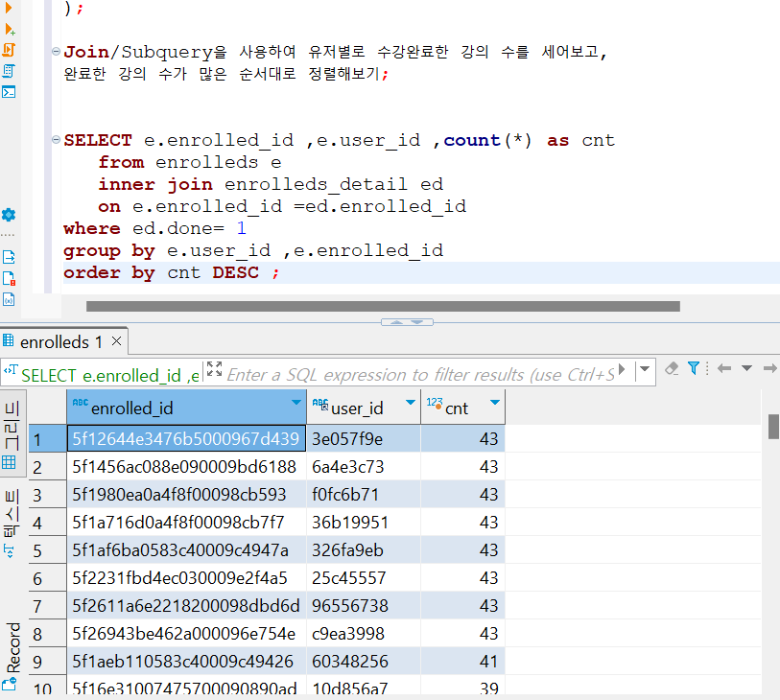Click cell 5f1456ac088e090009bd6188
Viewport: 780px width, 700px height.
pyautogui.click(x=186, y=467)
